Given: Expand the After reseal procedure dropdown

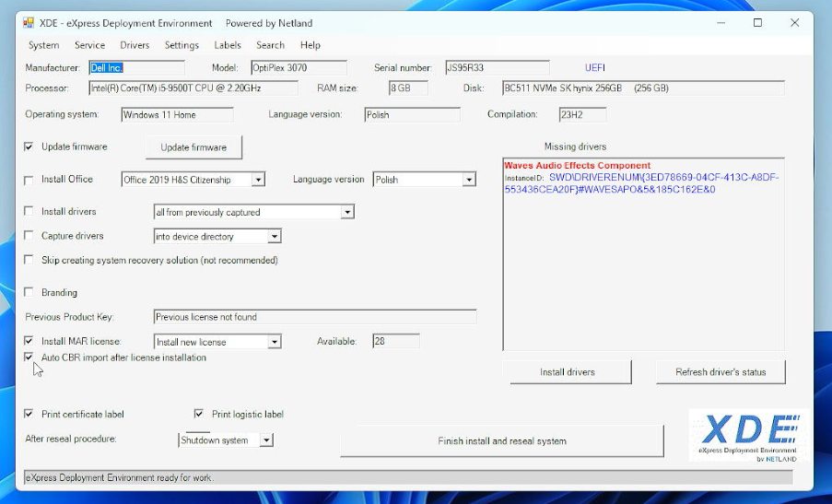Looking at the screenshot, I should [266, 440].
